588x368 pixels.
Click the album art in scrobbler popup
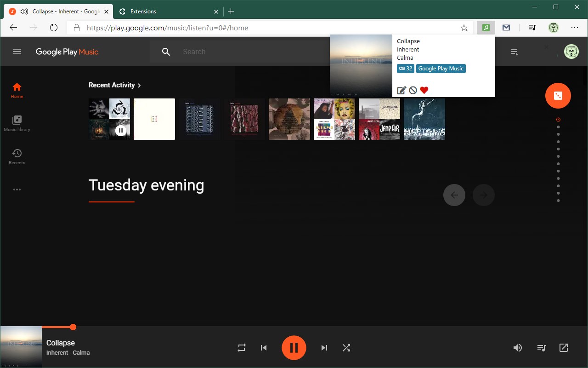coord(361,66)
